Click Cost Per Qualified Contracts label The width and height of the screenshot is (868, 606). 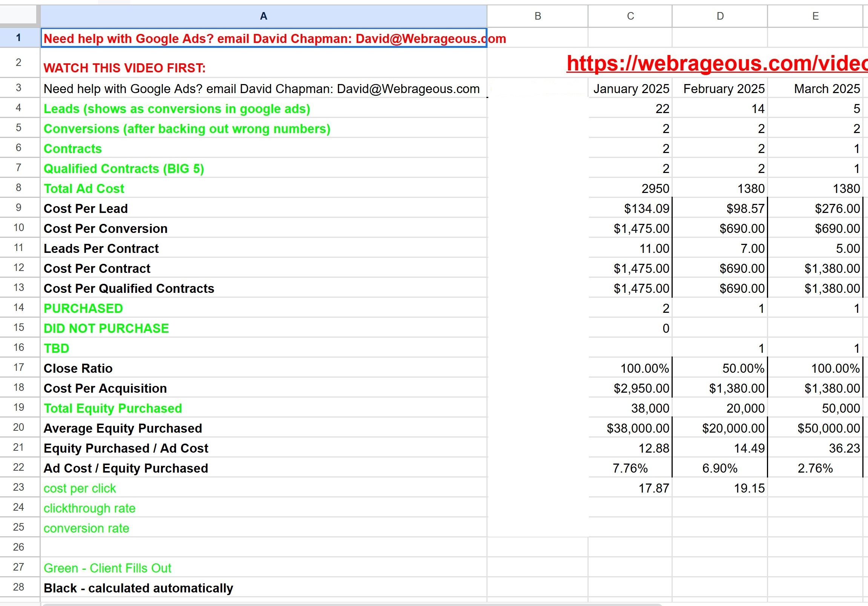point(129,288)
